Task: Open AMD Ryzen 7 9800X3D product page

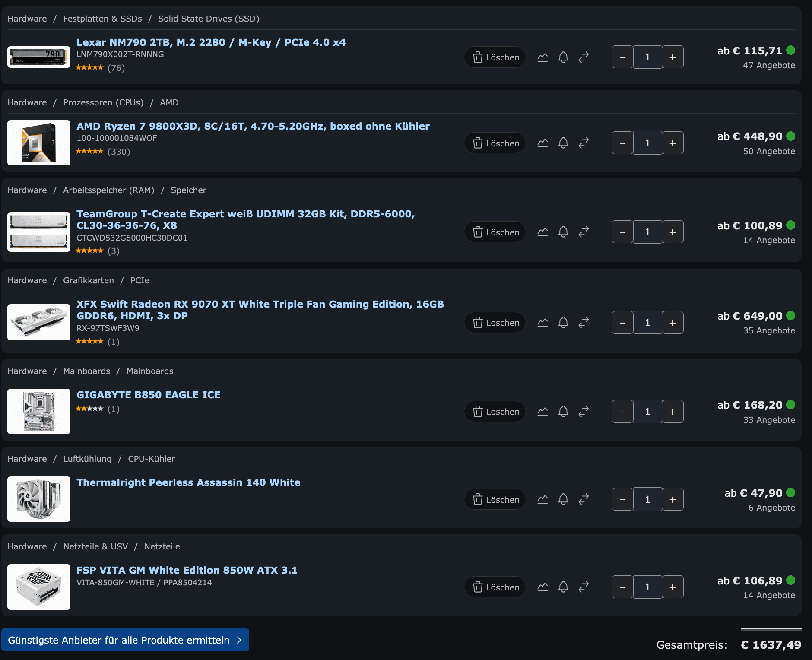Action: pyautogui.click(x=253, y=126)
